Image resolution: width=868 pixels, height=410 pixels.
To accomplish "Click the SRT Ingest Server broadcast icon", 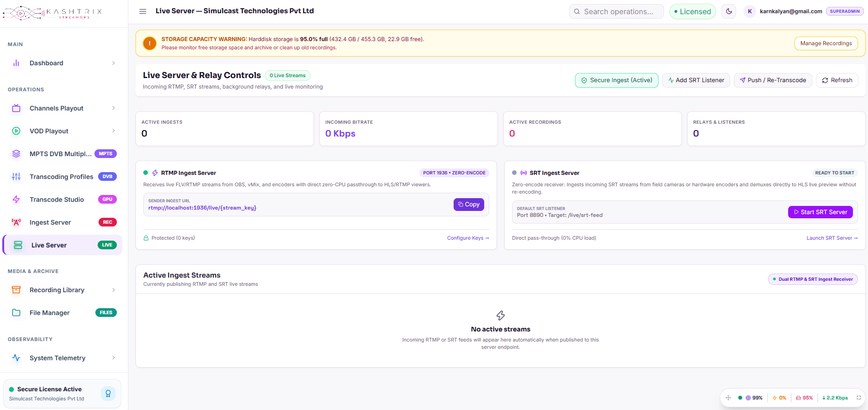I will (x=524, y=173).
